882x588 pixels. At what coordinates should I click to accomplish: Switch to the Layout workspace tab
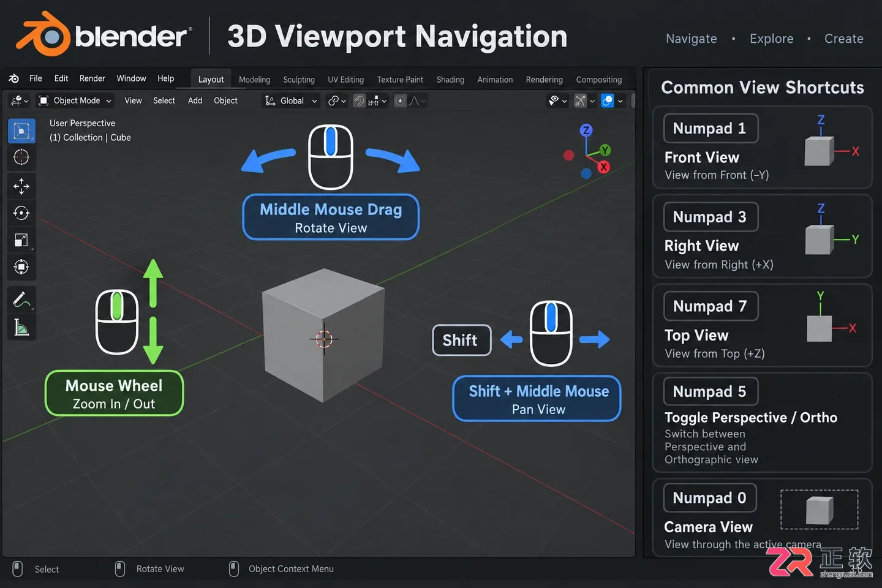coord(211,79)
